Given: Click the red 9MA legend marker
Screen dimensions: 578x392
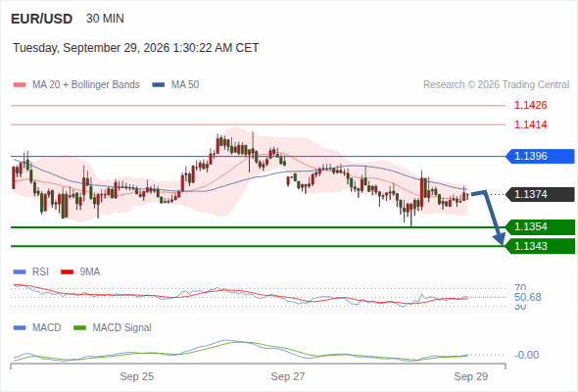Looking at the screenshot, I should point(67,272).
